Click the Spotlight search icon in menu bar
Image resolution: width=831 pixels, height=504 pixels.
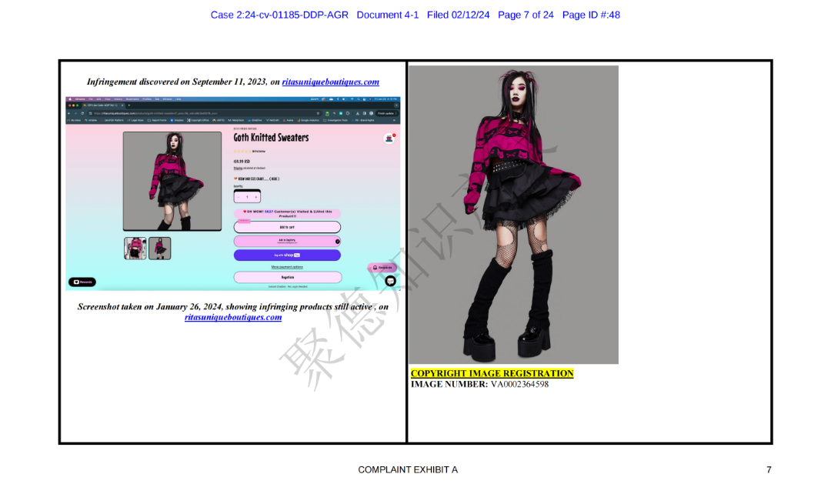coord(359,99)
